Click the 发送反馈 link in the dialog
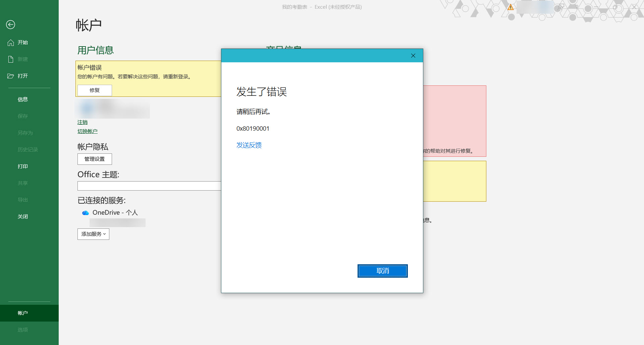 tap(249, 145)
